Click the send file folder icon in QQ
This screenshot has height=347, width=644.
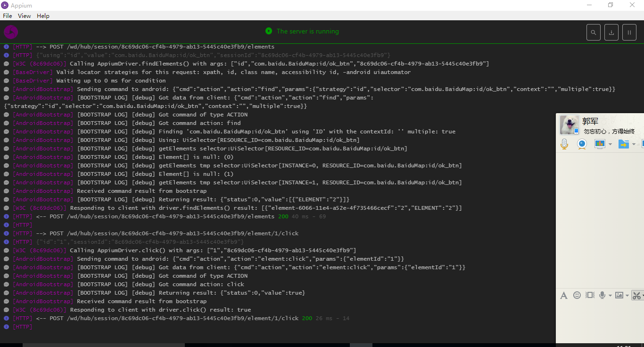click(x=624, y=144)
